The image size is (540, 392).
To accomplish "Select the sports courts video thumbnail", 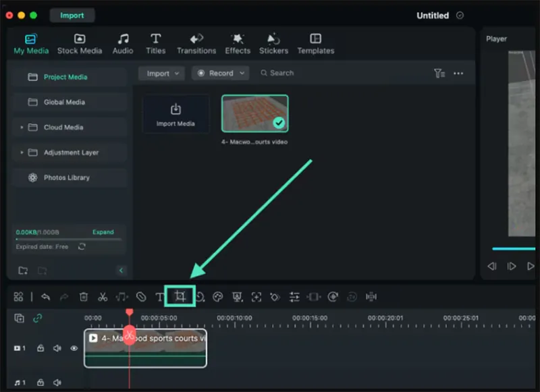I will pos(254,113).
